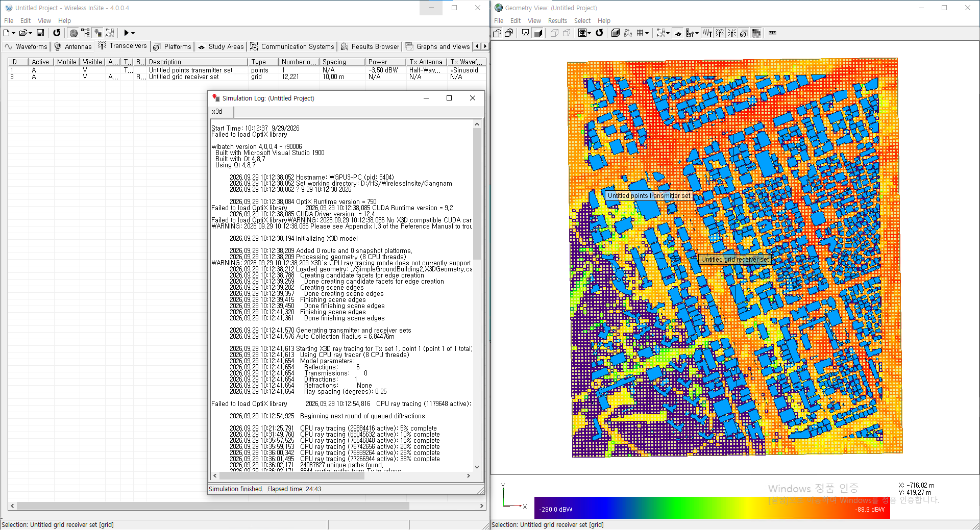This screenshot has height=530, width=980.
Task: Toggle Visible flag for grid receiver set
Action: point(85,77)
